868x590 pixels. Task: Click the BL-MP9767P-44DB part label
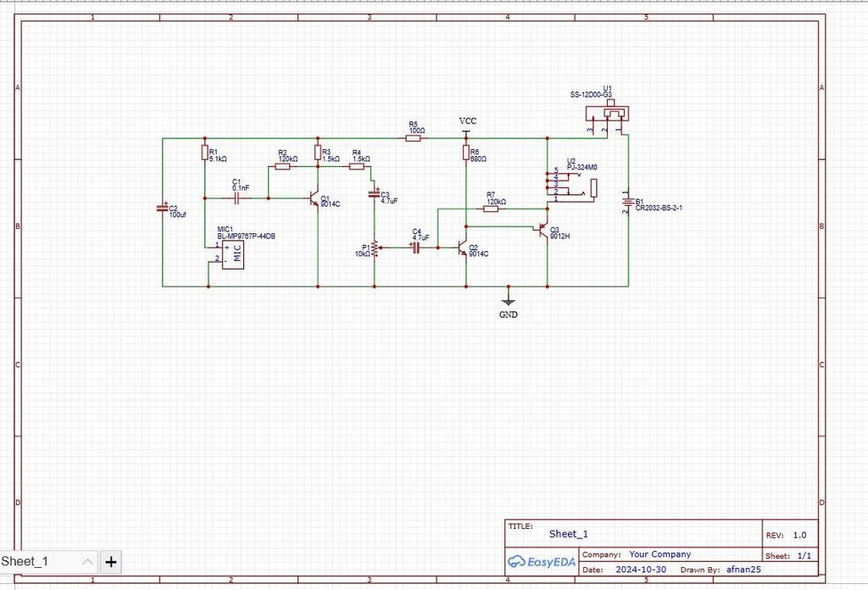tap(247, 237)
